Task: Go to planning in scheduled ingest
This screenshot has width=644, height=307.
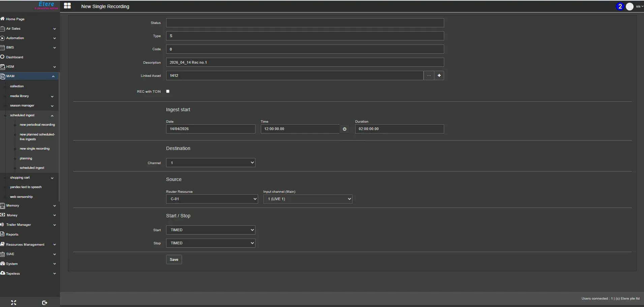Action: coord(26,158)
